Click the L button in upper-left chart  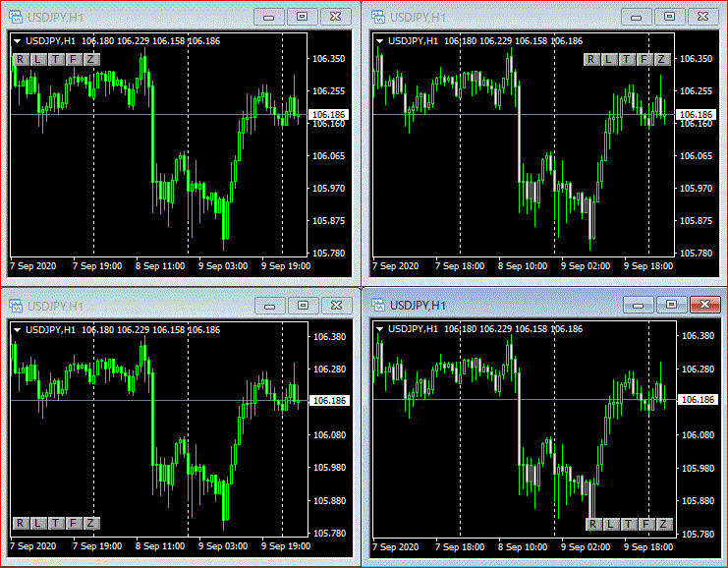(x=37, y=59)
